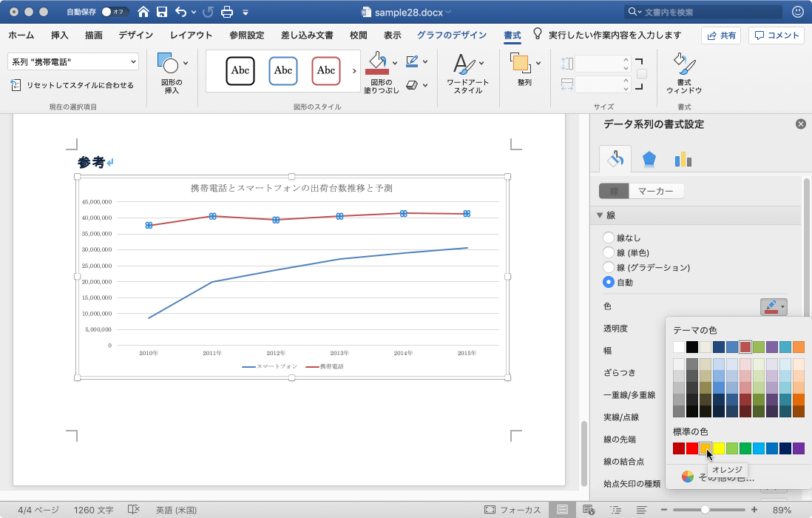Click the Insert Shapes icon

[168, 63]
